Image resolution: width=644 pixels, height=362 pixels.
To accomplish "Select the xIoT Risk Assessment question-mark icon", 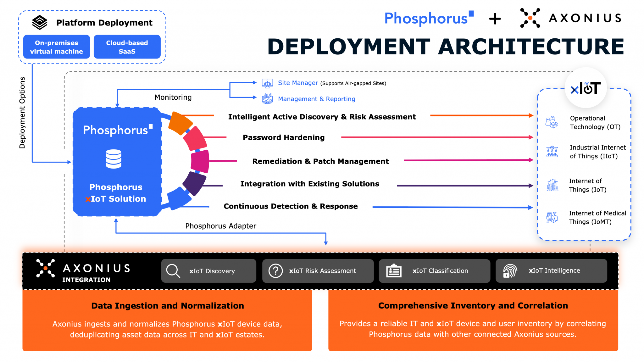I will click(276, 271).
